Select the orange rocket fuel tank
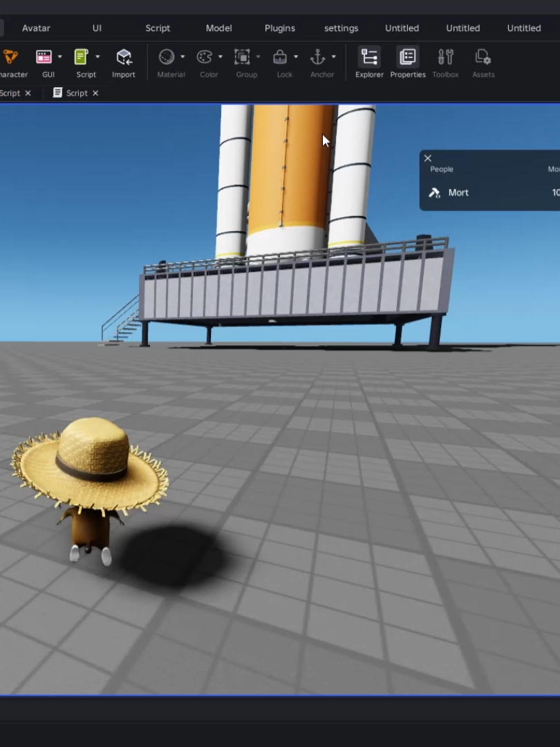This screenshot has height=747, width=560. [290, 167]
